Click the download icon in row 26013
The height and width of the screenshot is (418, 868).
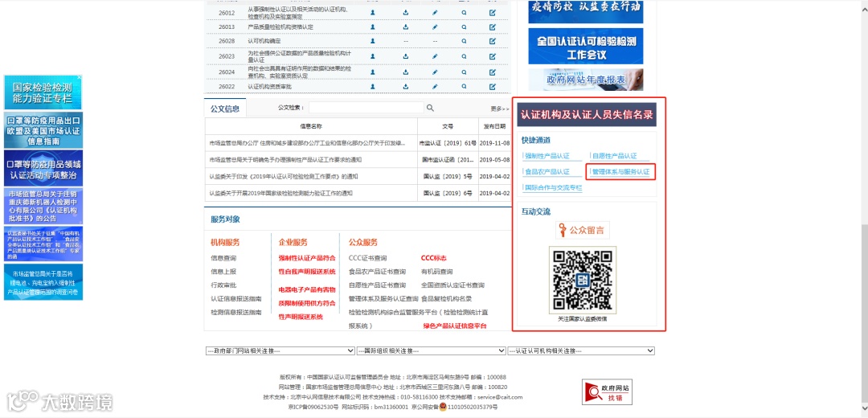click(406, 26)
